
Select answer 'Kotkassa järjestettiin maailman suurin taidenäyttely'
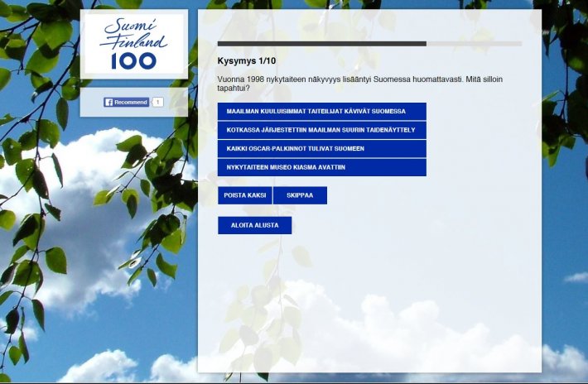click(x=321, y=130)
